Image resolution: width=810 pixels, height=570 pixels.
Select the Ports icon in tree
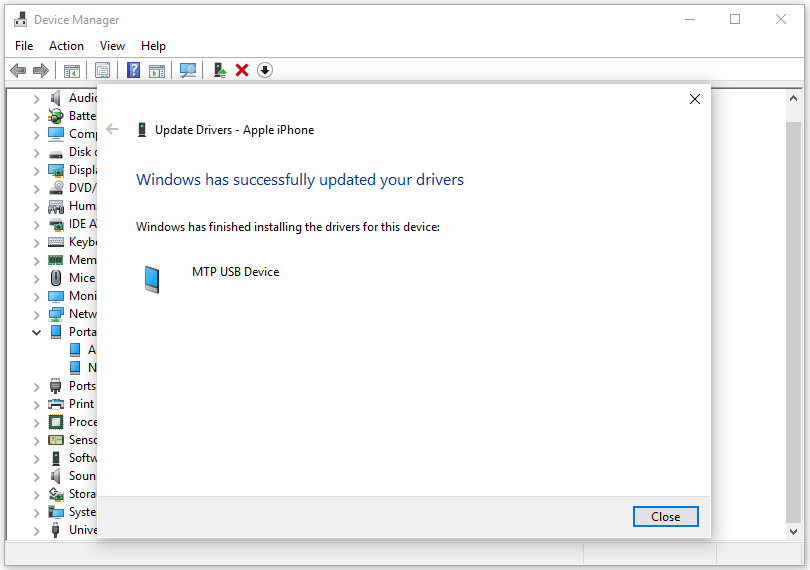pos(56,386)
